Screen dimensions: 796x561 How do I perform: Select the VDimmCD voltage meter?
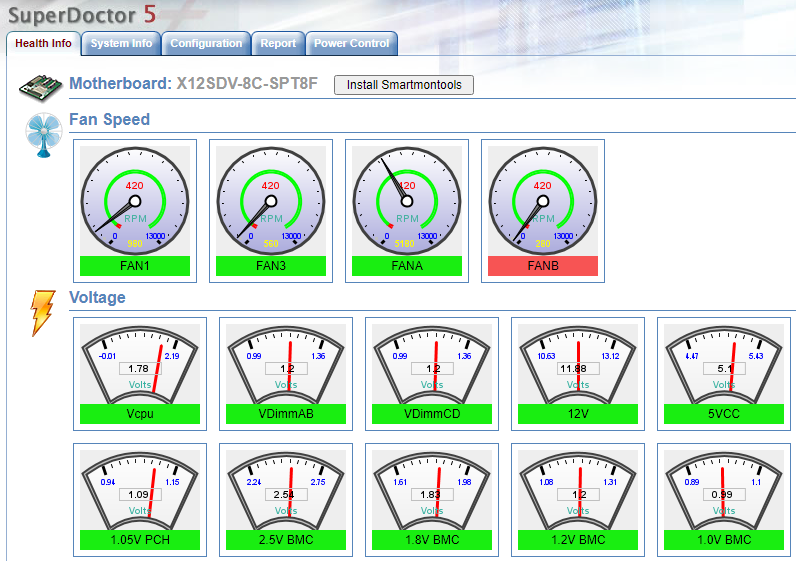tap(432, 365)
